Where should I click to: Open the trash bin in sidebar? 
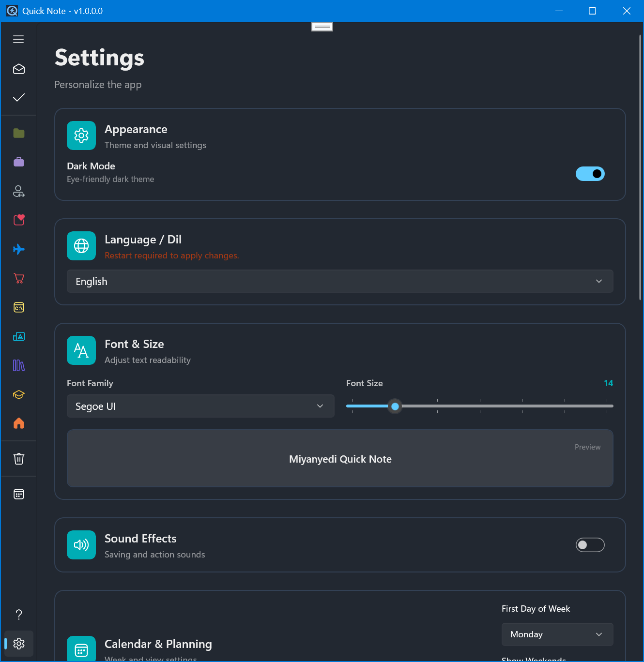(19, 459)
